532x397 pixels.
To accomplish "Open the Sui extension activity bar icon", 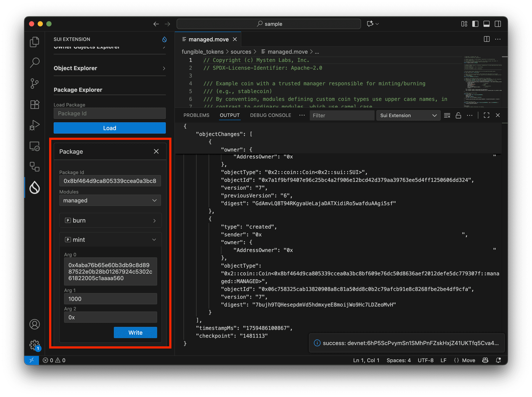I will tap(35, 187).
